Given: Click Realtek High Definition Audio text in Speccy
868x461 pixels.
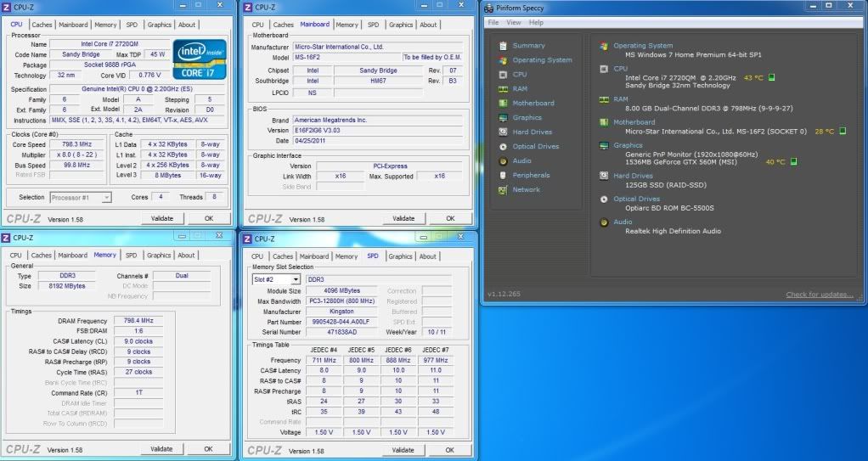Looking at the screenshot, I should click(673, 231).
